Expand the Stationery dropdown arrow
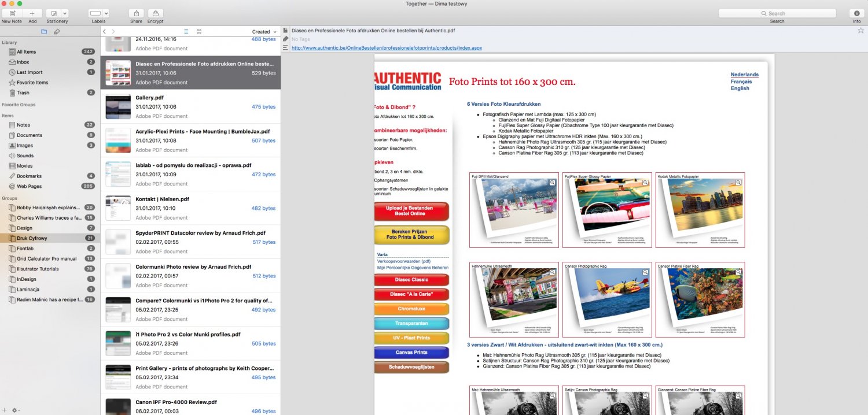 pos(65,13)
